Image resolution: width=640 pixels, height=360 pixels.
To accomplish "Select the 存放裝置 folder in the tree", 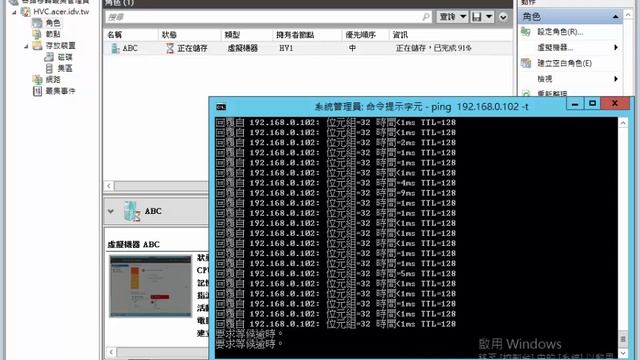I will pos(60,45).
